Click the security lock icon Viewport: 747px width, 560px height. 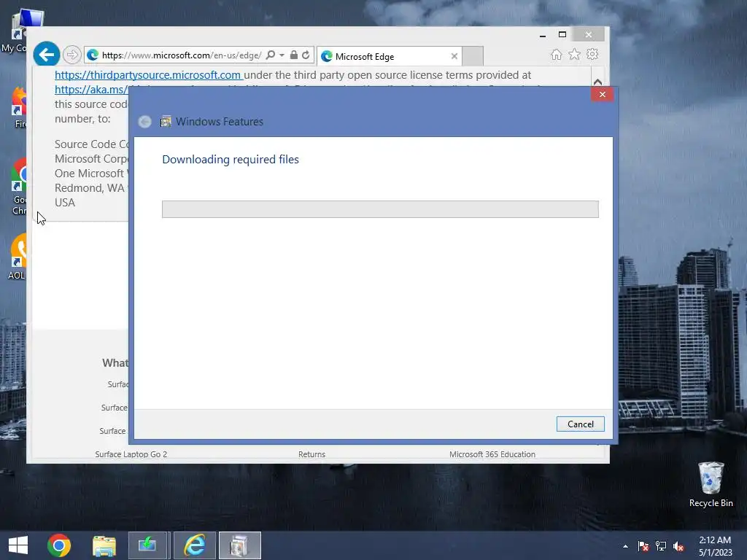(x=294, y=55)
